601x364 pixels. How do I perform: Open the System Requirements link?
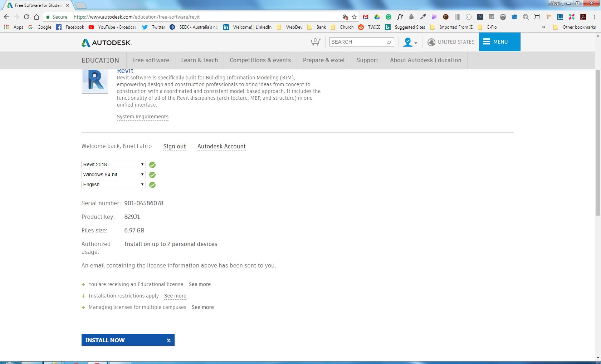pyautogui.click(x=142, y=117)
